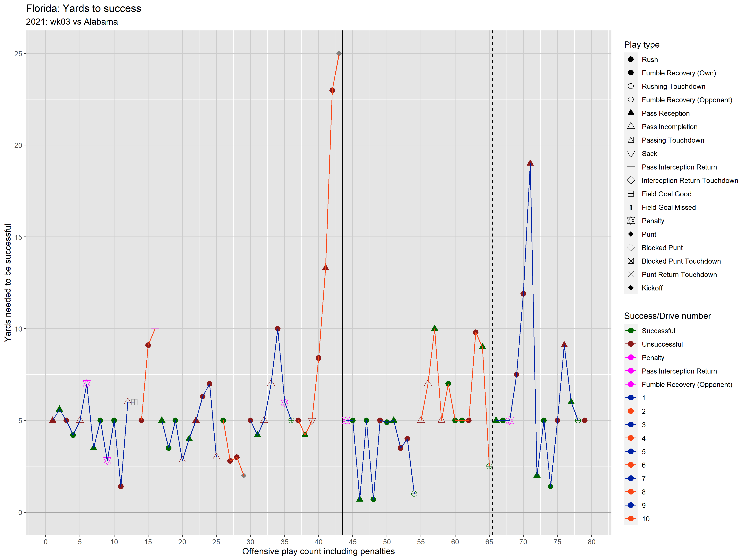Click the orange swatch for drive 10

click(630, 519)
